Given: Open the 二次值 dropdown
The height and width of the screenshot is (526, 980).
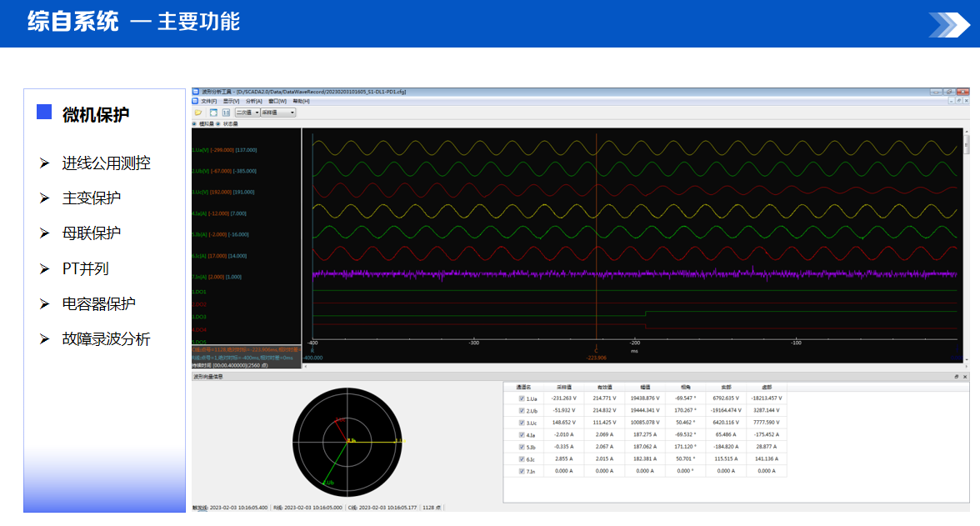Looking at the screenshot, I should click(x=247, y=112).
